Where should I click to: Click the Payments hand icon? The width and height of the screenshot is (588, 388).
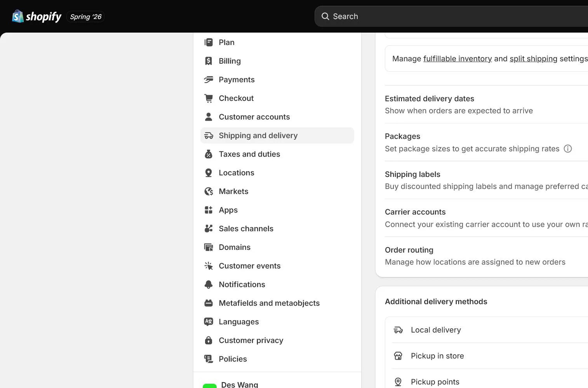point(209,80)
